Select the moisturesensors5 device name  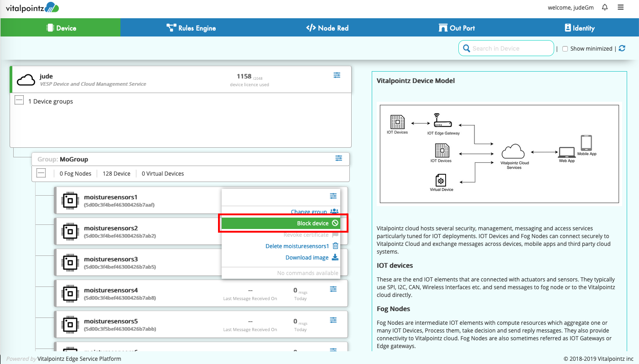pos(111,321)
